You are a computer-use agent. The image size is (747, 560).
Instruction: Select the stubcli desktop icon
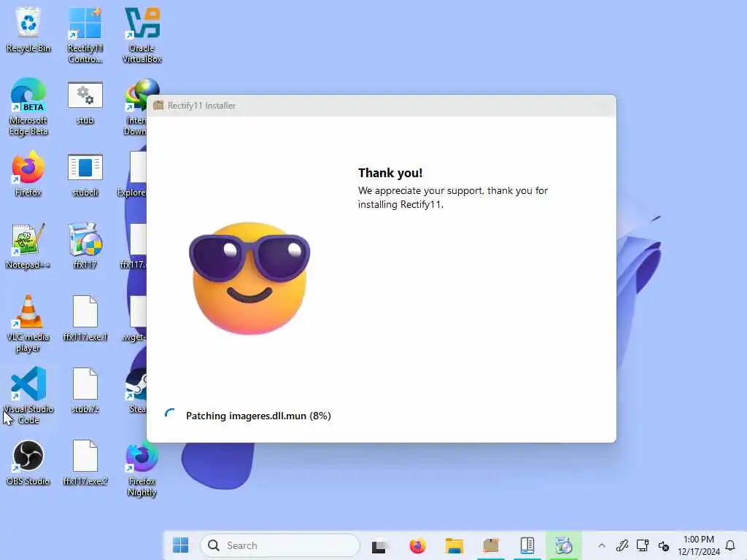click(85, 174)
